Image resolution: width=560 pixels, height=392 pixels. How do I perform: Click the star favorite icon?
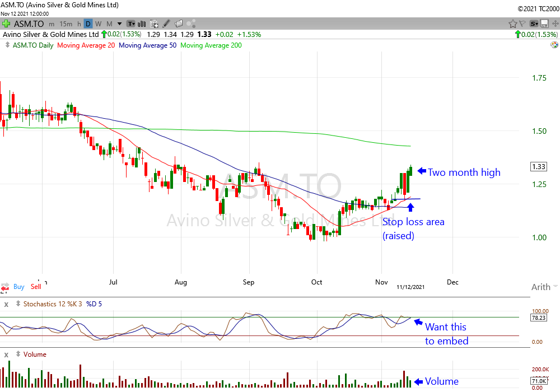(512, 24)
